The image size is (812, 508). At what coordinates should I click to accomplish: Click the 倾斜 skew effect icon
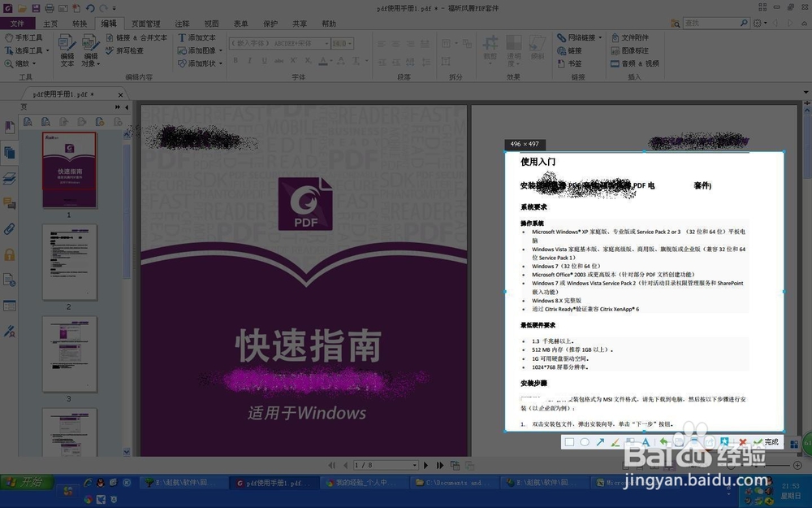coord(538,48)
